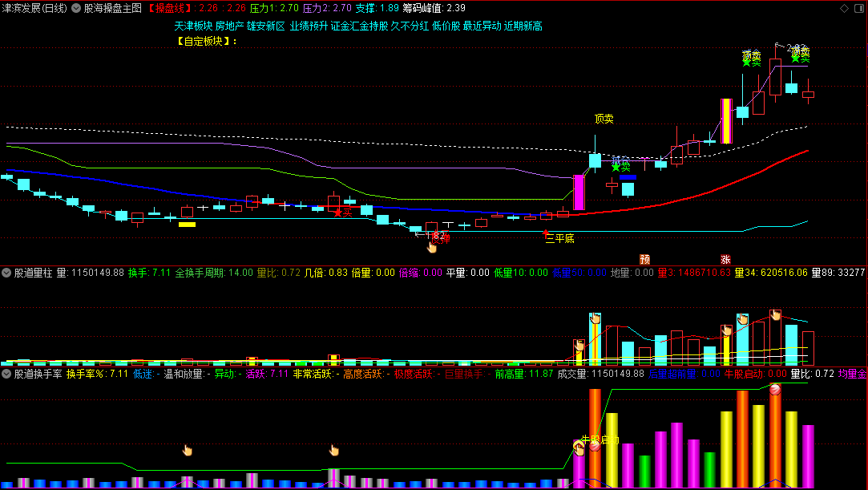
Task: Click the square icon at top right corner
Action: coord(859,8)
